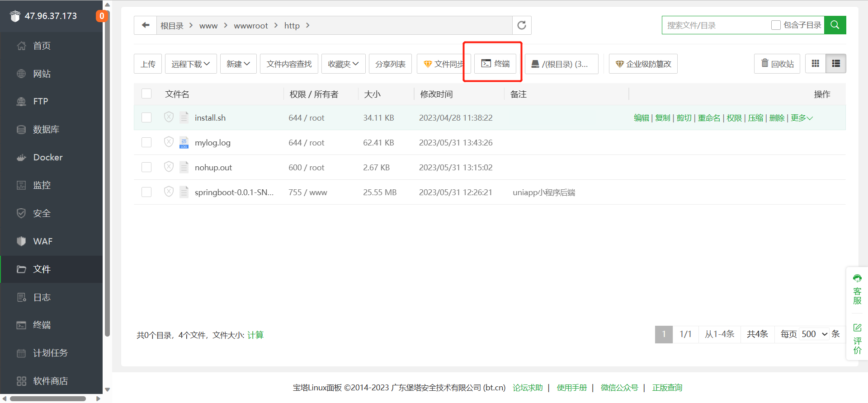The width and height of the screenshot is (868, 403).
Task: Select the nohup.out file checkbox
Action: point(146,167)
